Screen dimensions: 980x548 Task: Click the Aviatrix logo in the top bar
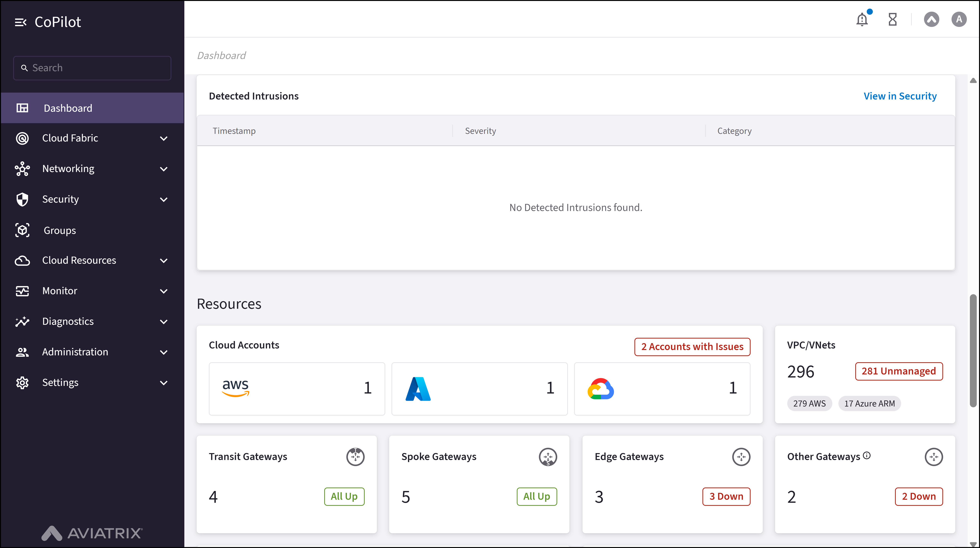pos(931,19)
